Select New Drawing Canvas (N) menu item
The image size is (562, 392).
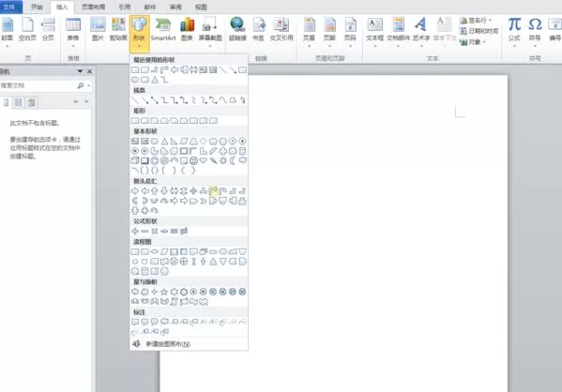pos(189,344)
